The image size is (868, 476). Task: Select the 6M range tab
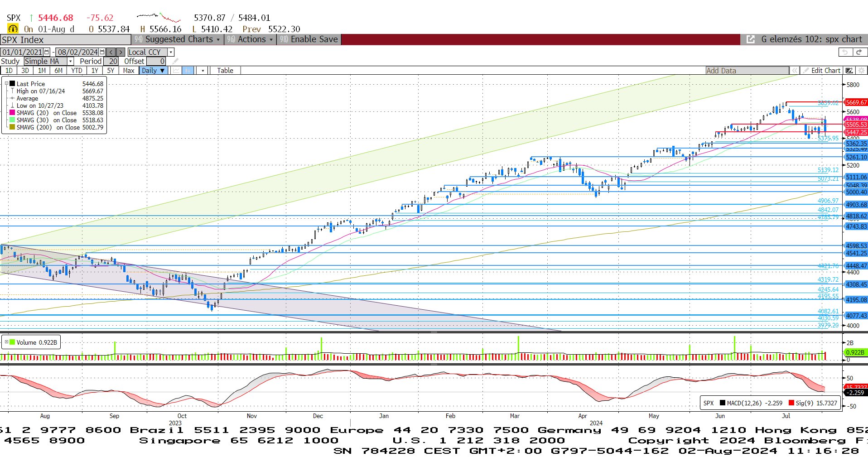coord(58,70)
